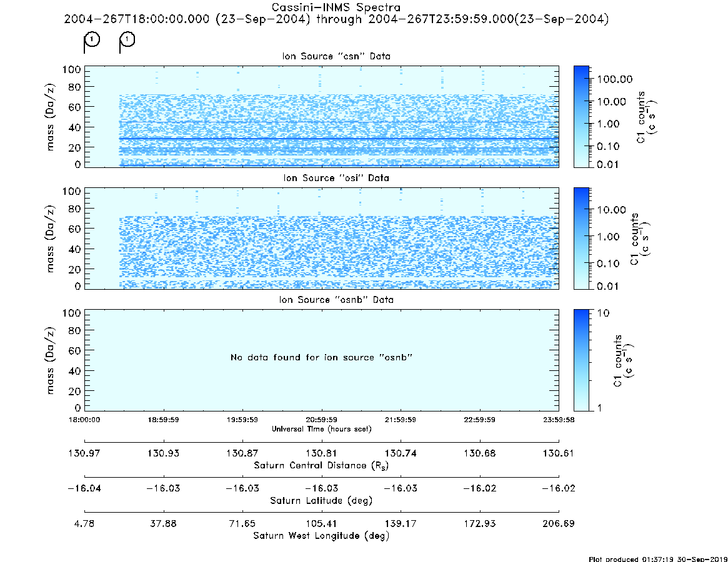Click the Cassini-INMS Spectra title
Viewport: 728px width, 562px height.
point(336,7)
